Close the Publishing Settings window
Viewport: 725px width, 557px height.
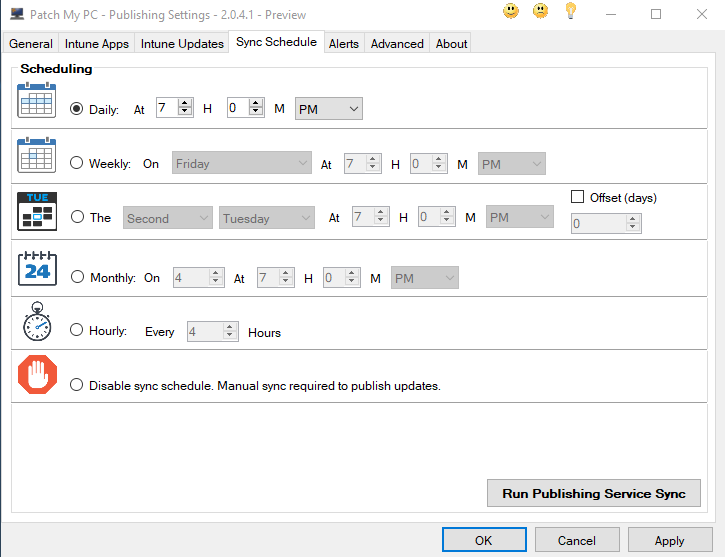coord(702,14)
